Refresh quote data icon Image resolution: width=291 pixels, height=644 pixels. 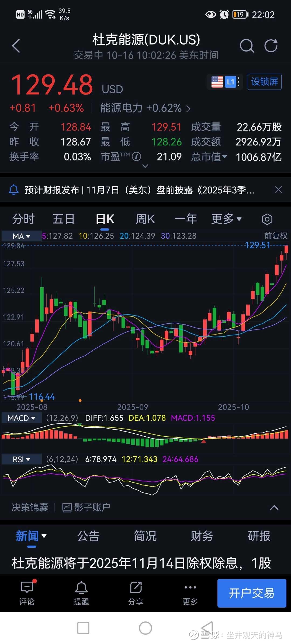[271, 46]
